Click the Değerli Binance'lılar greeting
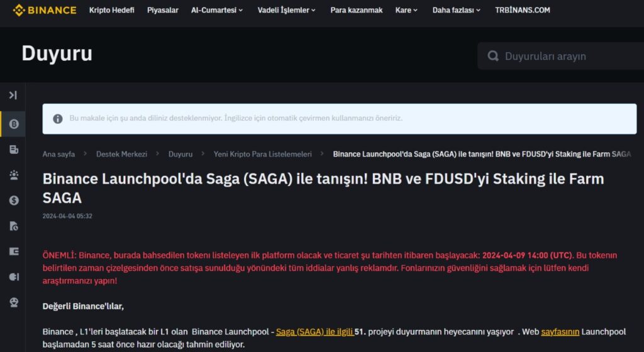The image size is (644, 352). [x=83, y=306]
